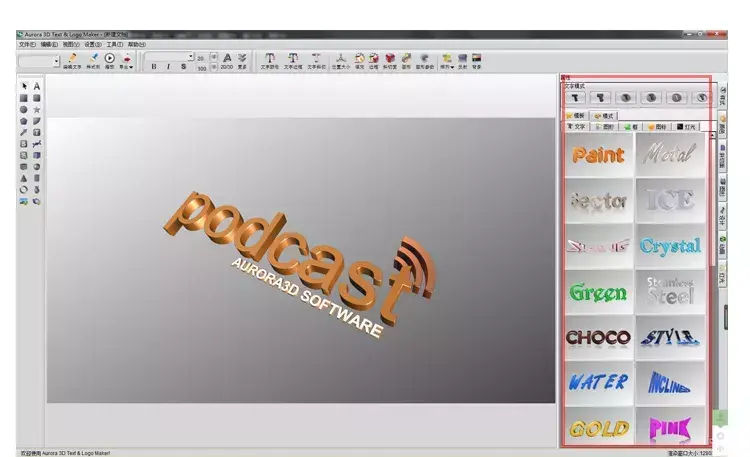Apply the Crystal text style thumbnail
Image resolution: width=750 pixels, height=457 pixels.
click(670, 246)
